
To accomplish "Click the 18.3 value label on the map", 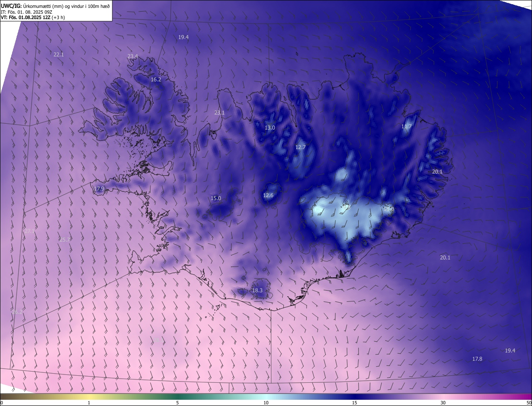I will coord(257,290).
